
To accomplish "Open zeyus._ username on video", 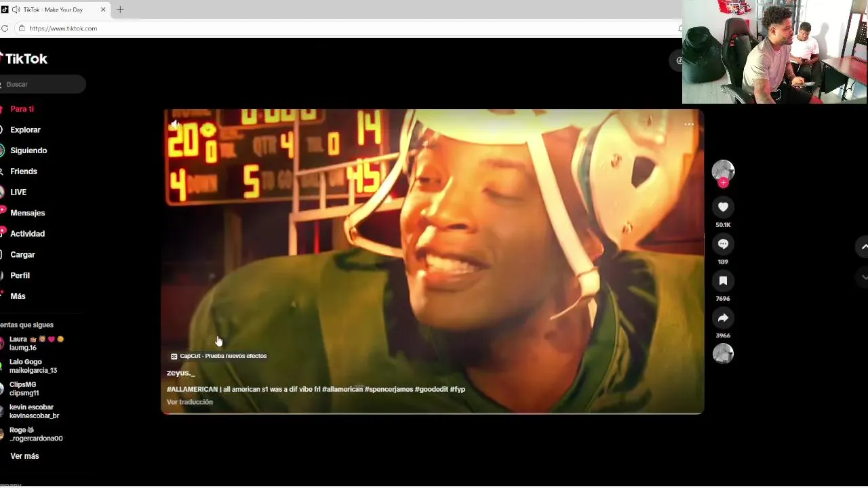I will [x=180, y=373].
